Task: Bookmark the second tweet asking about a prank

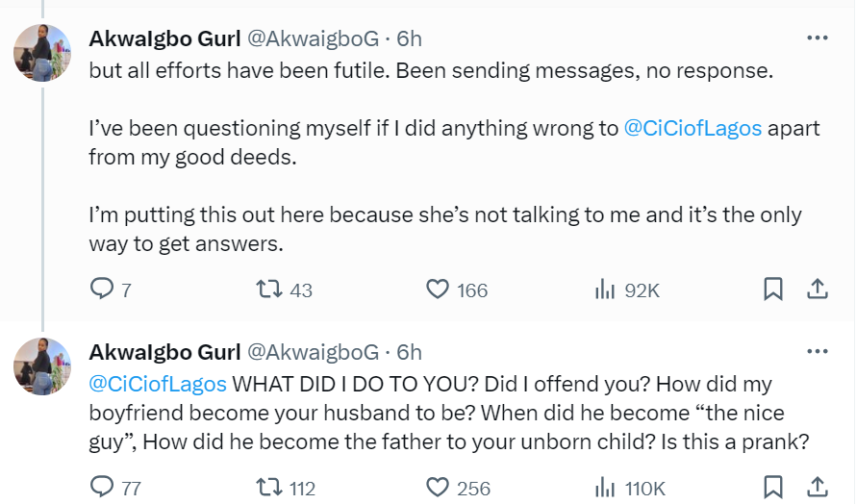Action: (772, 488)
